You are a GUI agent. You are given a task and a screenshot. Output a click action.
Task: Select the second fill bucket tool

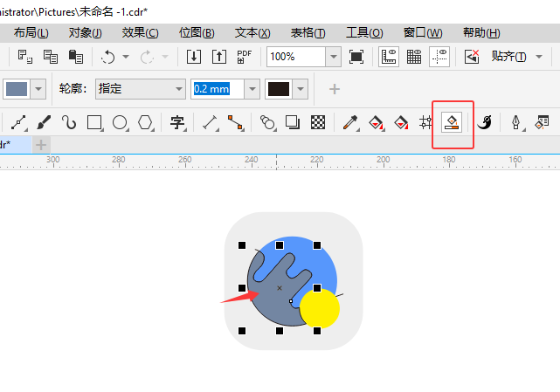pos(401,122)
